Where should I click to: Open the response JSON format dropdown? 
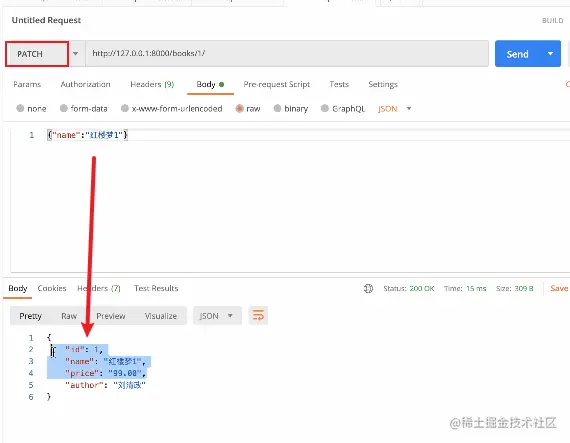[217, 316]
